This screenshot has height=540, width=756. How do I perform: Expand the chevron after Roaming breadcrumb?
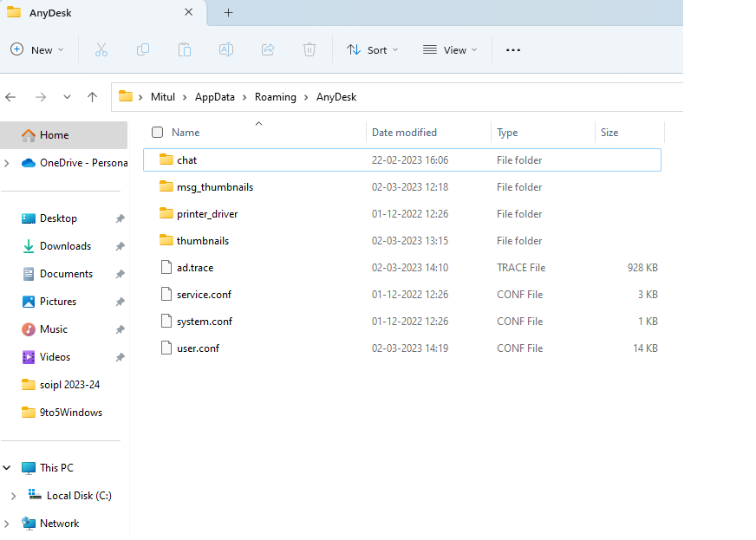pos(306,97)
